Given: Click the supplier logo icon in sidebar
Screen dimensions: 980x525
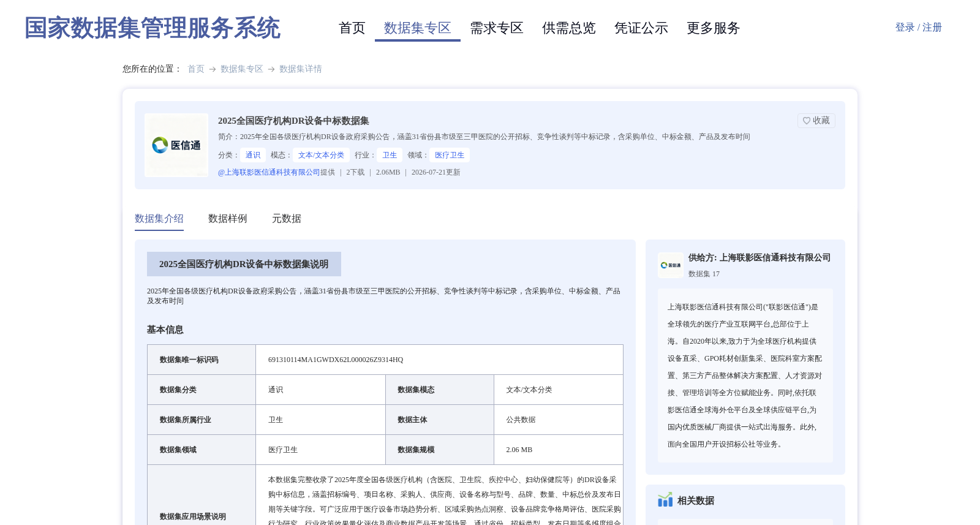Looking at the screenshot, I should [671, 265].
